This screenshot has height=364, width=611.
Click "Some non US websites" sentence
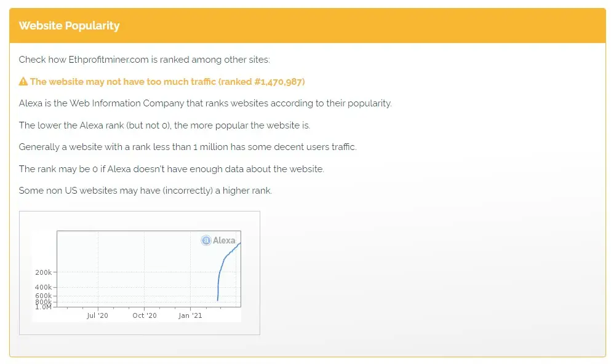tap(145, 191)
